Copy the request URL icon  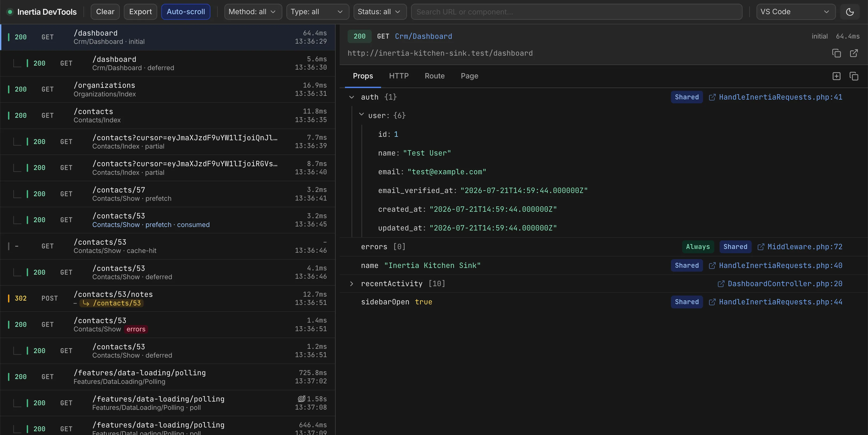pos(836,53)
